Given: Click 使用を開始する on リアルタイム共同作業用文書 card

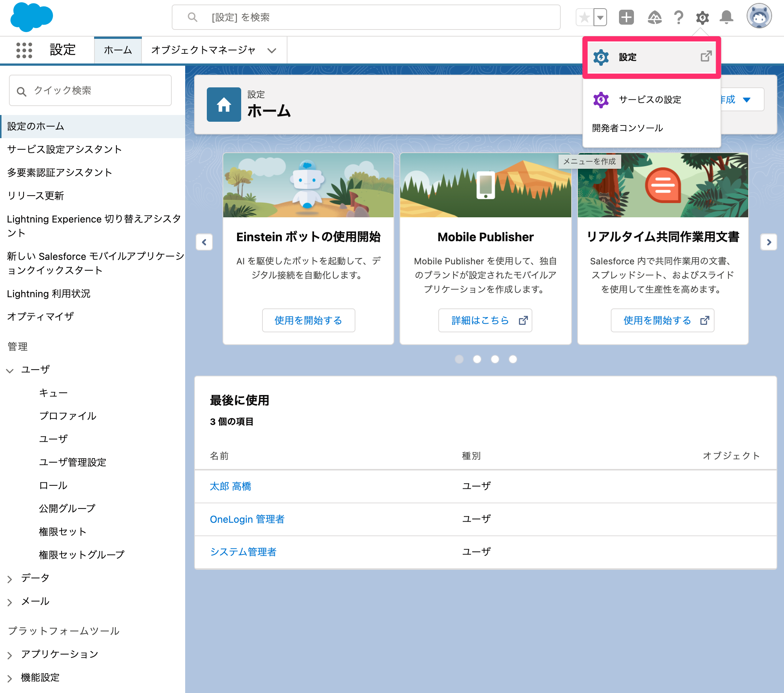Looking at the screenshot, I should pyautogui.click(x=662, y=320).
